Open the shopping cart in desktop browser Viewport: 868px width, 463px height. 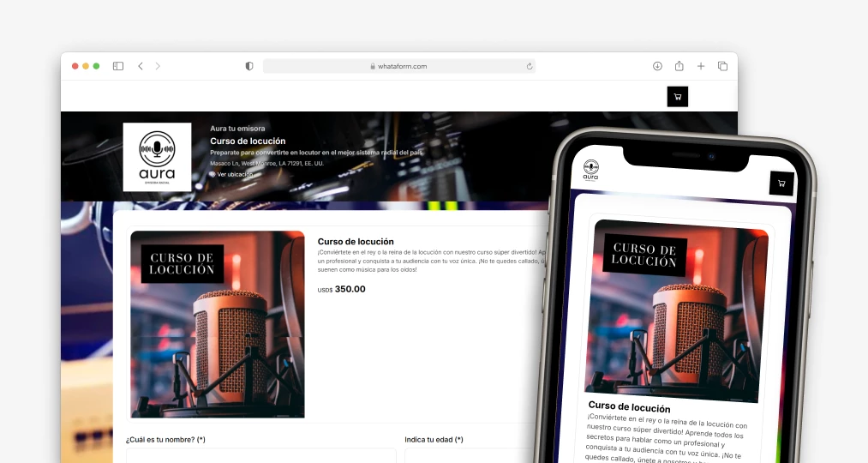pos(677,97)
